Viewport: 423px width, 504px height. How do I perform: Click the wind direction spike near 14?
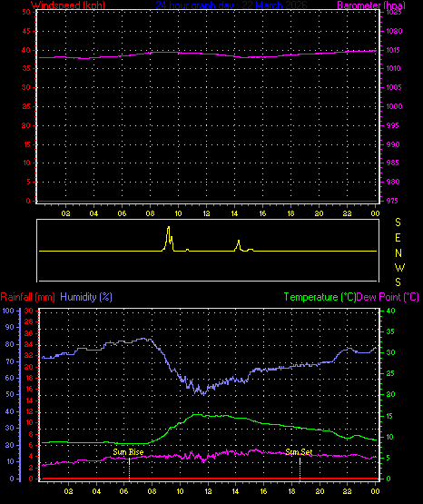239,244
